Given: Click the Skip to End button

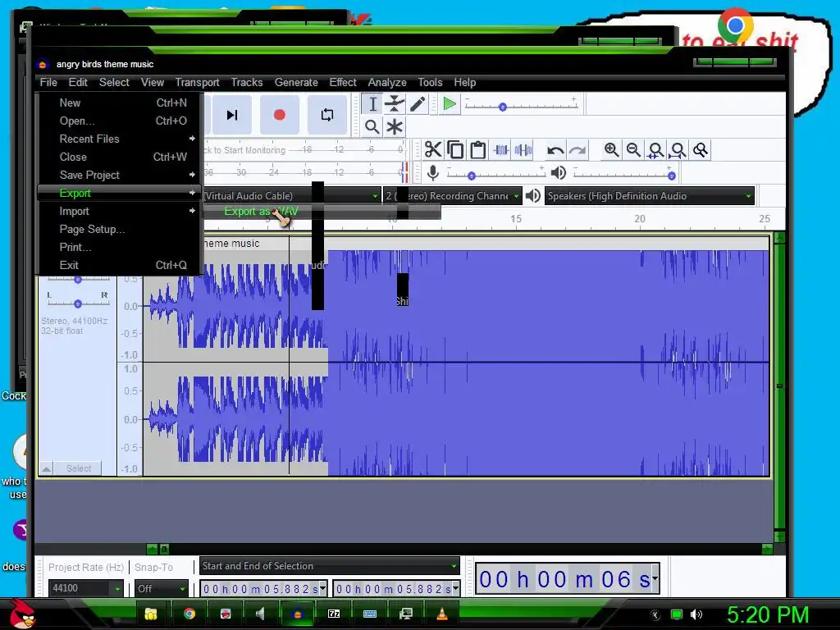Looking at the screenshot, I should [x=232, y=115].
